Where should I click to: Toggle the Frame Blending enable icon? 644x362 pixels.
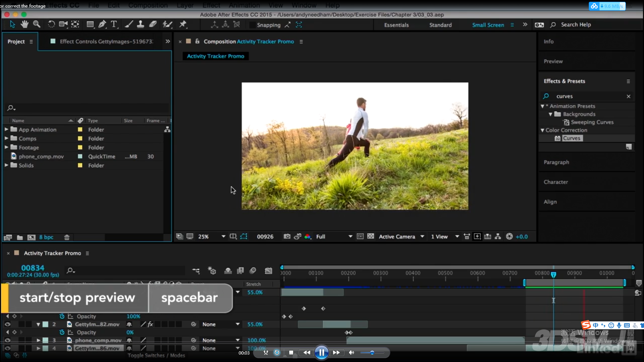(x=240, y=271)
